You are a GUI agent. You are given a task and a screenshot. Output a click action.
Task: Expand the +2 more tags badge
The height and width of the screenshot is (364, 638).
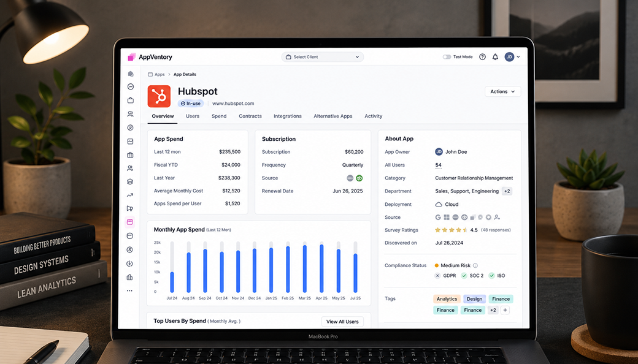(493, 310)
